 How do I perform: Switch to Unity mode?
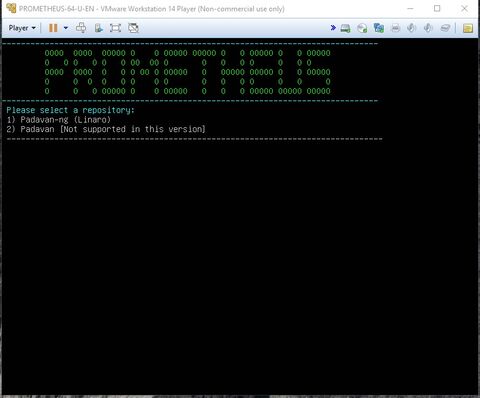133,28
